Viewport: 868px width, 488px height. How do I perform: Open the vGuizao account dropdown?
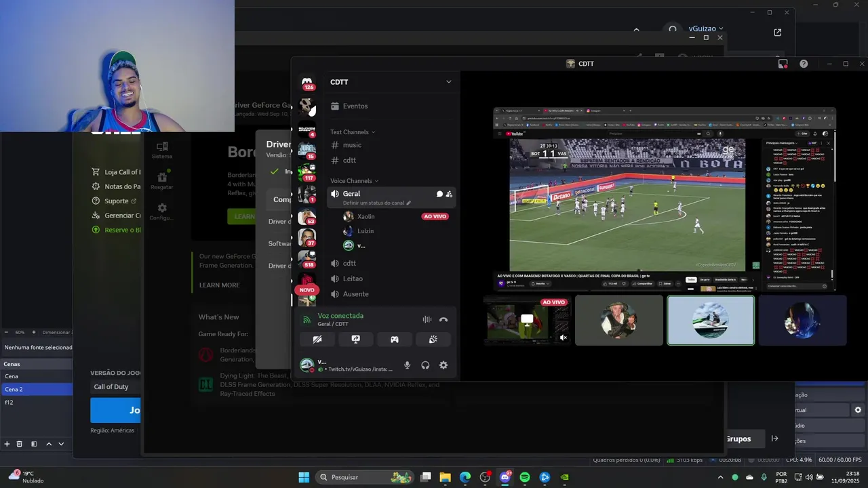(706, 28)
